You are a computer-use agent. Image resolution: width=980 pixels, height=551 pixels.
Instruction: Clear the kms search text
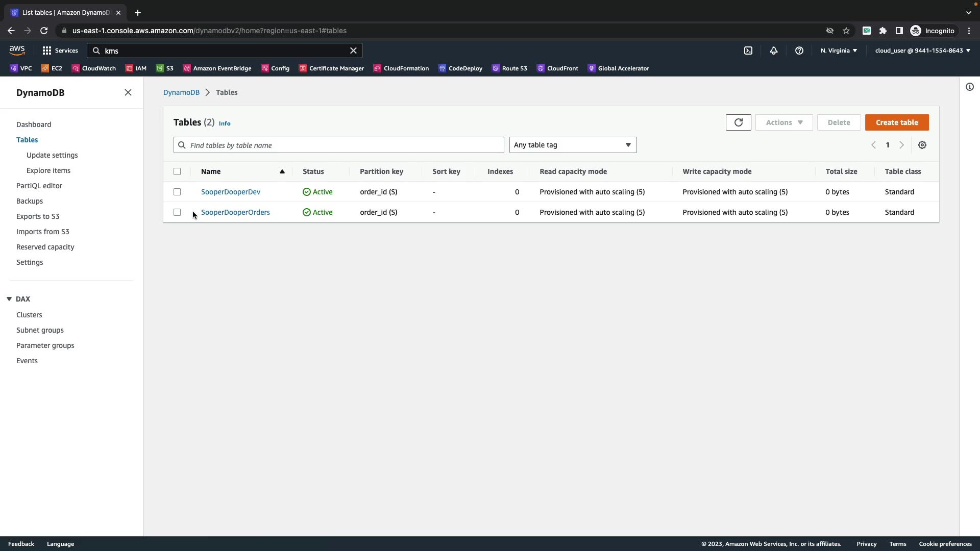coord(353,51)
